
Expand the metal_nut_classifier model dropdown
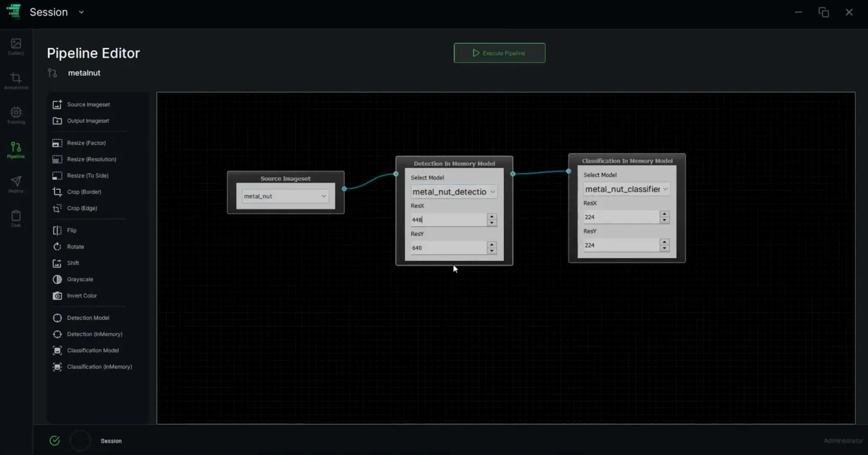click(x=627, y=189)
